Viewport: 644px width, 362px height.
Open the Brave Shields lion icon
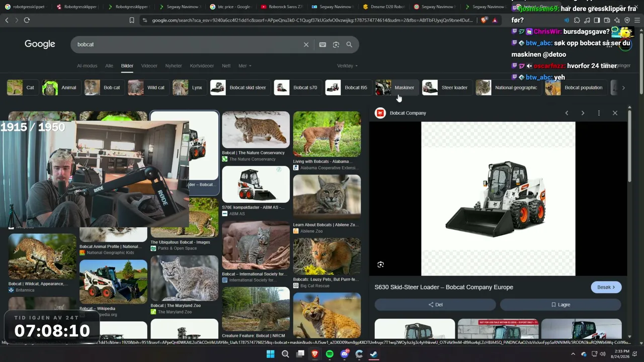click(x=484, y=20)
